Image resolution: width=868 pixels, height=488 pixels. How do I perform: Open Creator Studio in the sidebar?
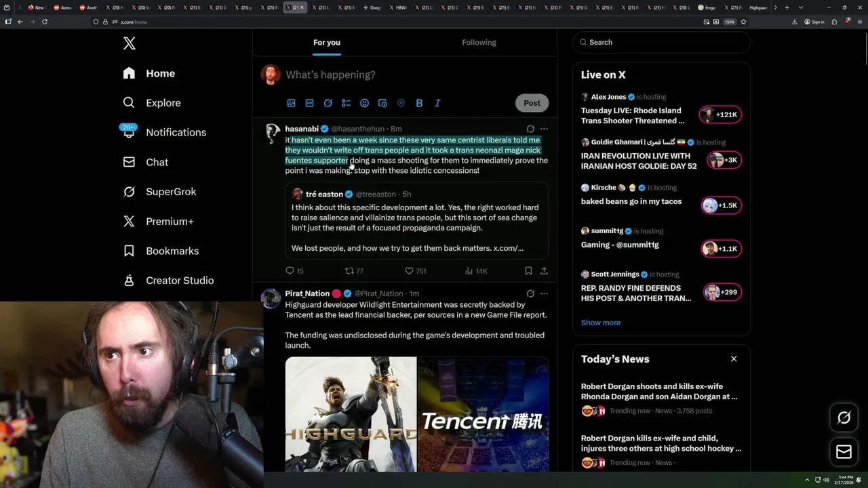pos(168,281)
